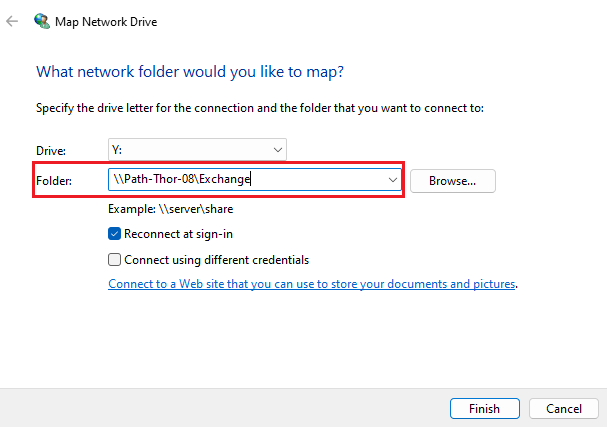Confirm mapping with the Finish button

click(x=485, y=408)
